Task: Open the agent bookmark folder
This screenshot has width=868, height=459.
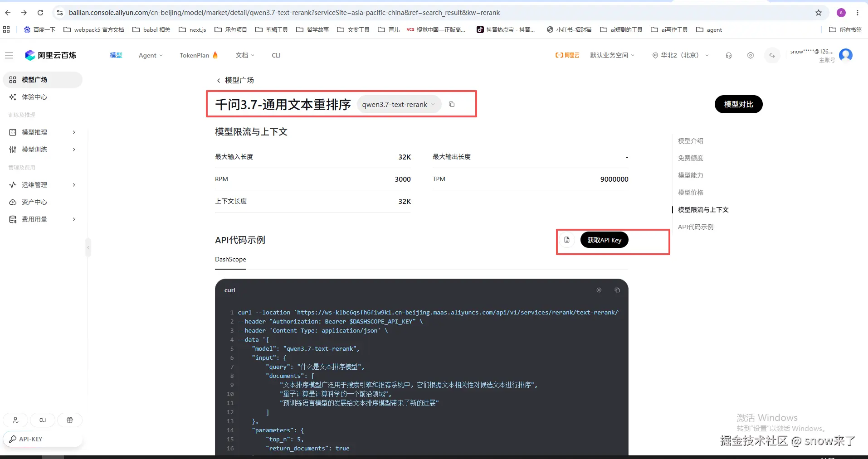Action: (709, 29)
